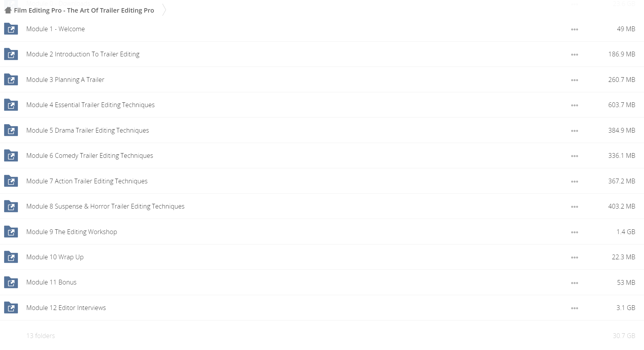The height and width of the screenshot is (350, 644).
Task: Open the three-dot menu for Module 2 Introduction
Action: coord(574,55)
